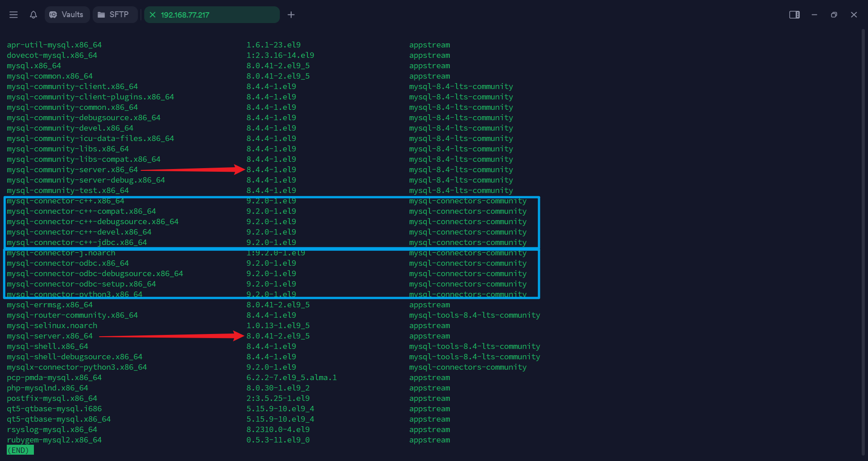Click the mysql-shell.x86_64 package entry
This screenshot has height=461, width=868.
tap(47, 346)
